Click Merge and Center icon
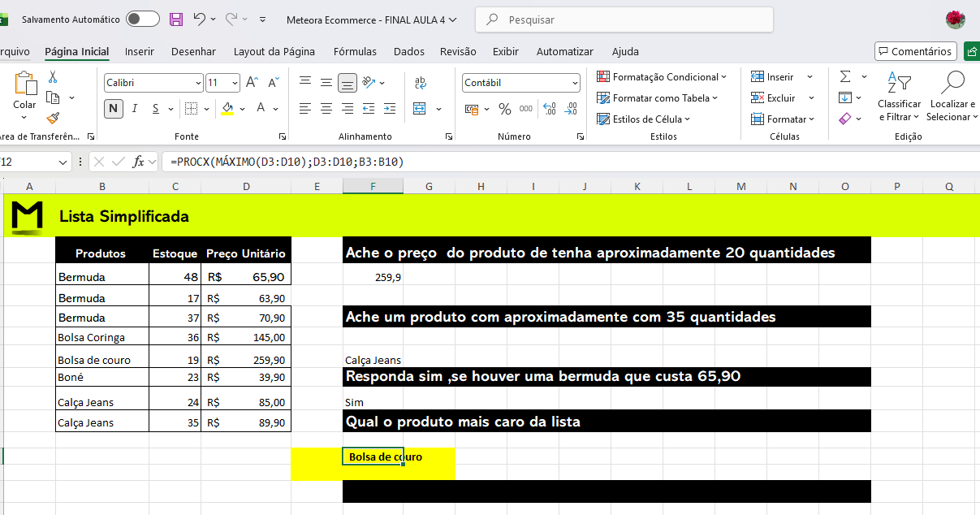 pos(420,109)
